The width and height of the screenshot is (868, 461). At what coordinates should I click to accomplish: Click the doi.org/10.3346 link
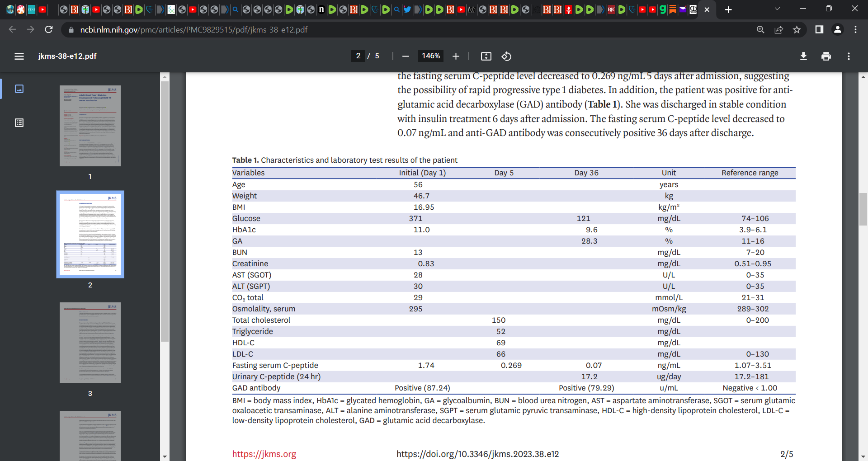[x=477, y=454]
